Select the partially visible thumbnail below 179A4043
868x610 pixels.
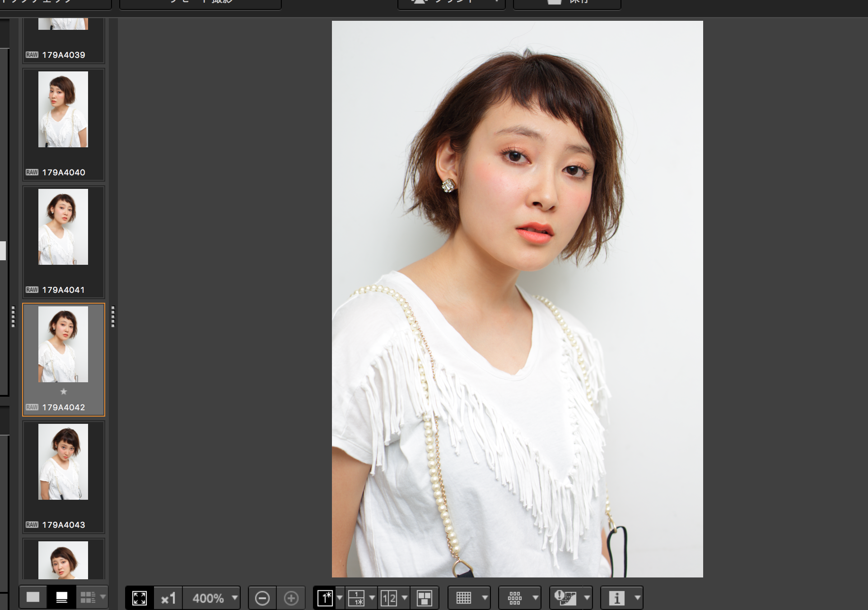[x=63, y=560]
